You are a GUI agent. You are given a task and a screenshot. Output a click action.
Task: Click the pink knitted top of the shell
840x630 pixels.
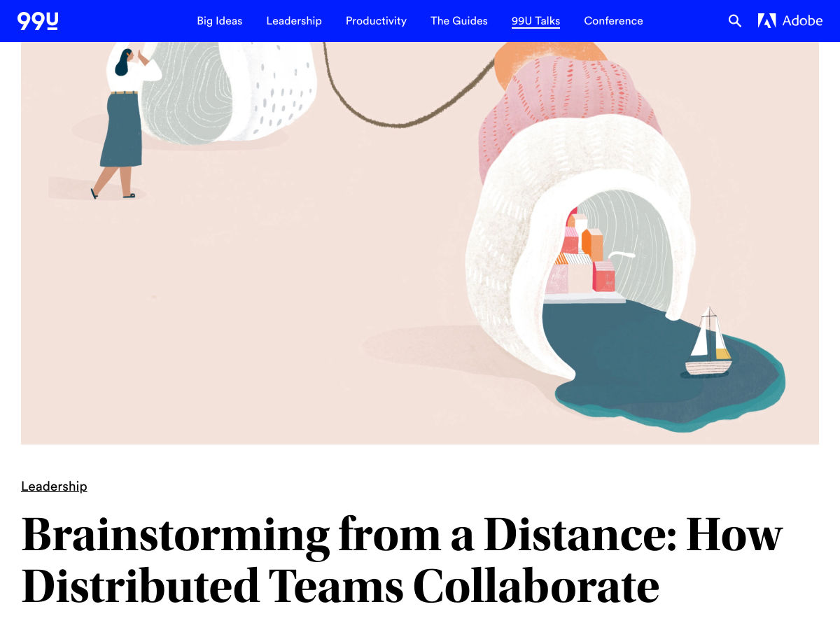(x=567, y=98)
